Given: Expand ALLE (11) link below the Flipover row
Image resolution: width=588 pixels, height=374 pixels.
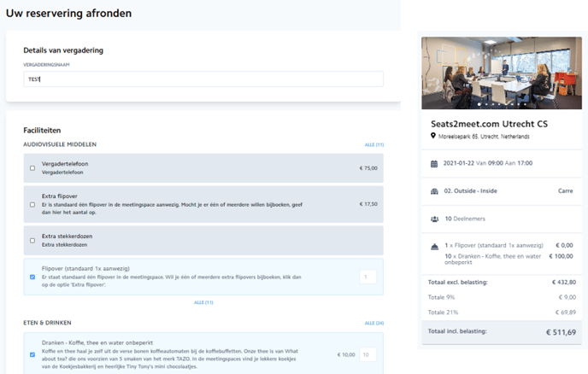Looking at the screenshot, I should coord(203,302).
